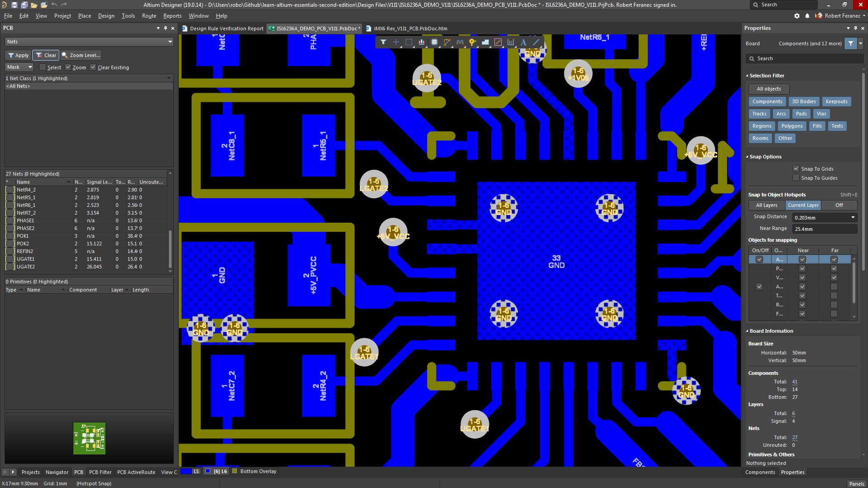Select the place via tool icon
Screen dimensions: 868x488
click(x=472, y=42)
